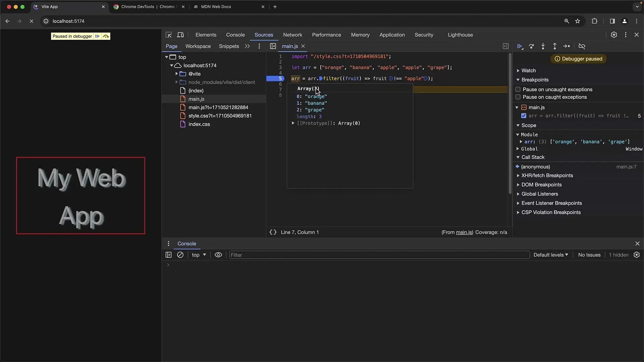Expand XHR/fetch Breakpoints section
Viewport: 644px width, 362px height.
coord(547,176)
